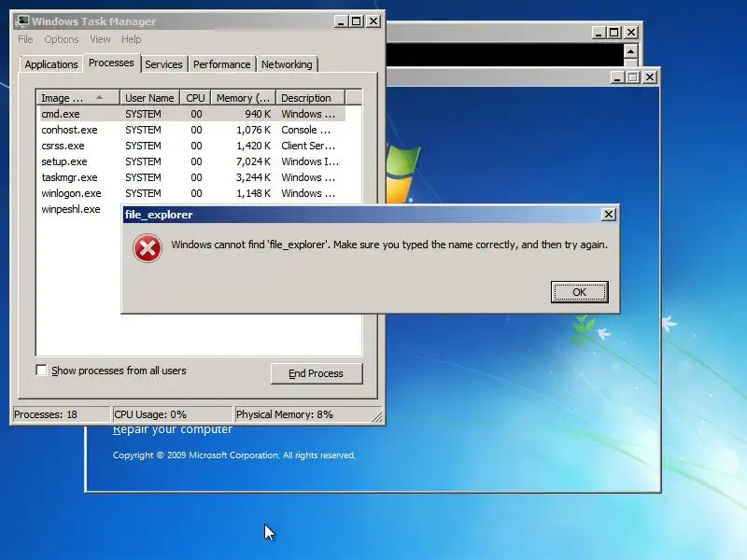
Task: Open the View menu in Task Manager
Action: (x=100, y=39)
